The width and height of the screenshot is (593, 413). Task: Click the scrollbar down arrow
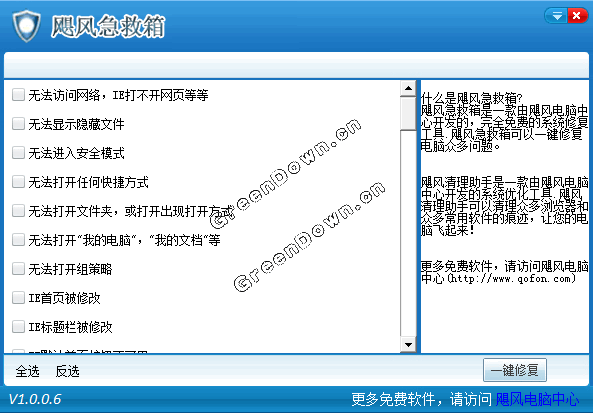point(408,345)
